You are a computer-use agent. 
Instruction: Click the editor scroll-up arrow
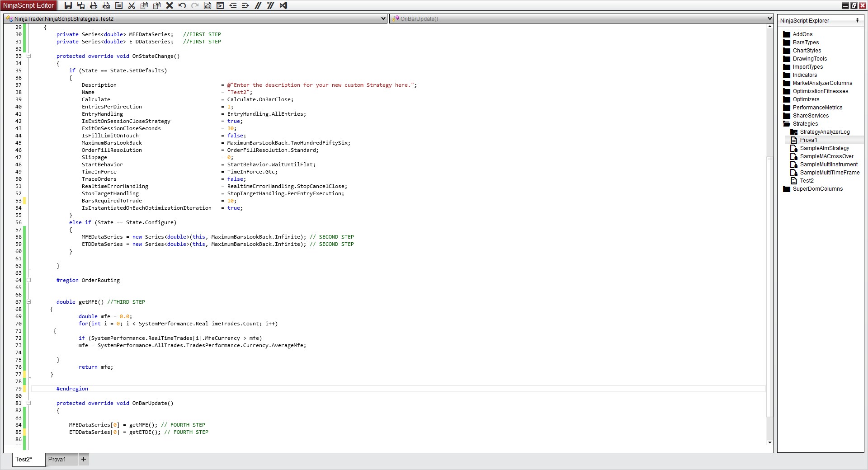[769, 27]
